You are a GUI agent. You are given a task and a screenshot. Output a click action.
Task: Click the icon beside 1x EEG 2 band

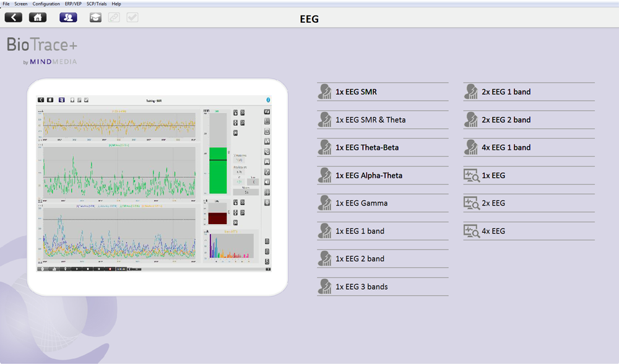click(x=325, y=259)
